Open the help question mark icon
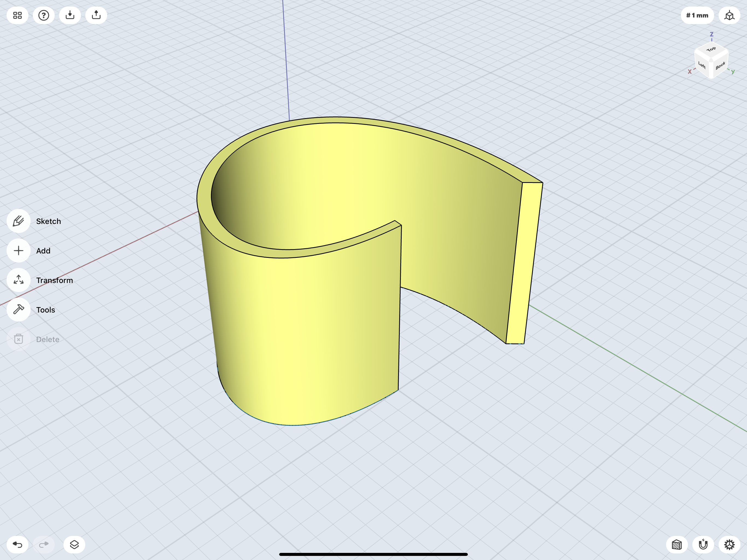The width and height of the screenshot is (747, 560). (43, 16)
